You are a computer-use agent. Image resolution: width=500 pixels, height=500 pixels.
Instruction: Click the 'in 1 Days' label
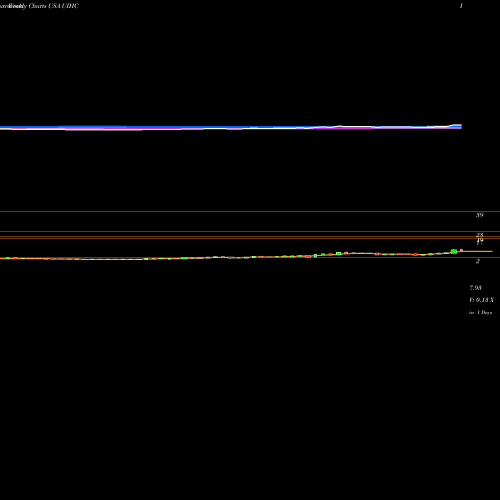pyautogui.click(x=480, y=313)
